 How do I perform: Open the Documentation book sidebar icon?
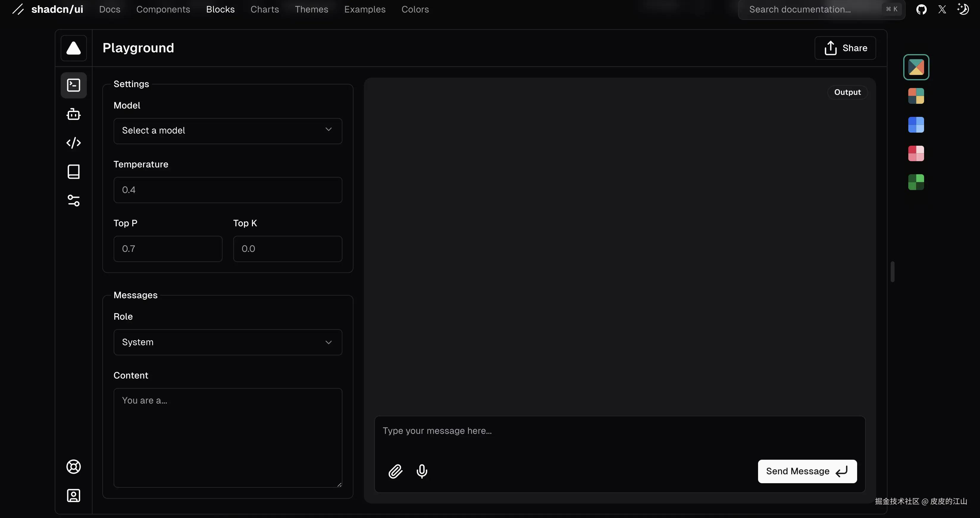coord(73,172)
